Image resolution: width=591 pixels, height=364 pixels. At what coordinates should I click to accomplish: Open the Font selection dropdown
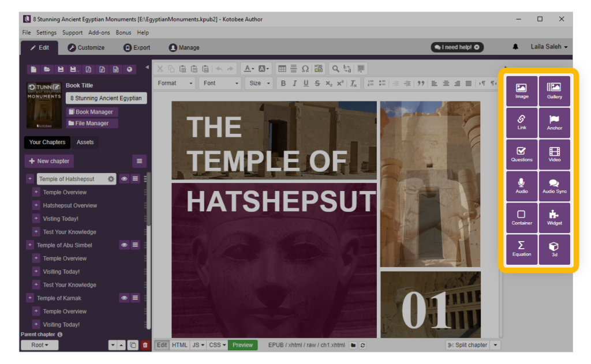pos(220,82)
